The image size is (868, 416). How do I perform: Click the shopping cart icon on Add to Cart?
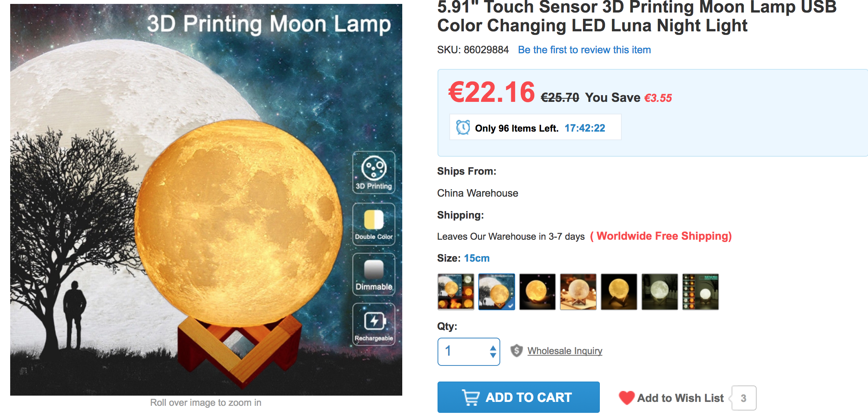(x=471, y=398)
